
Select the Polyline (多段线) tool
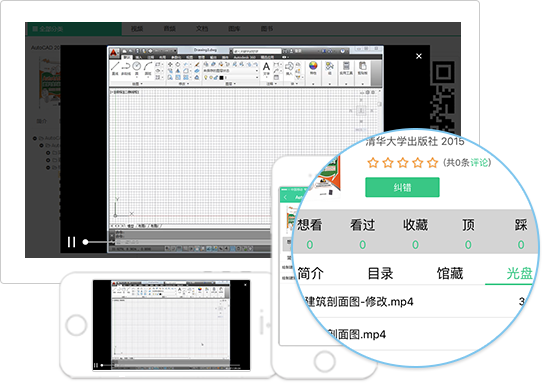[x=126, y=68]
